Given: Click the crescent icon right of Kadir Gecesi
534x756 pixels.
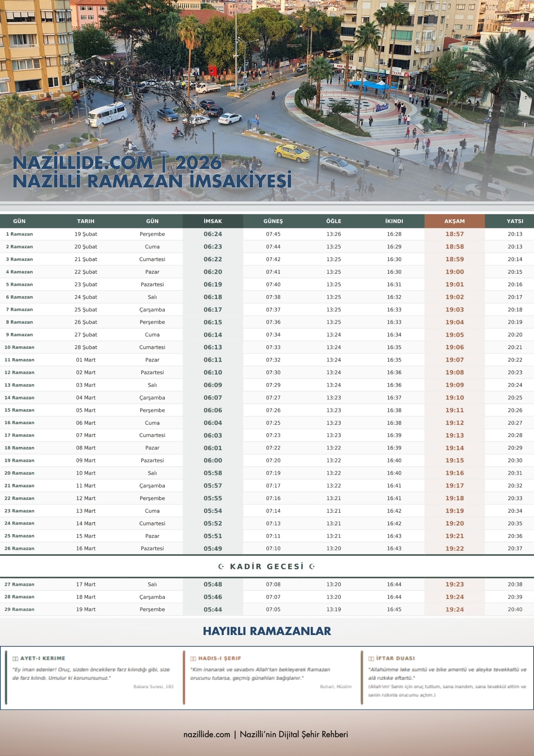Looking at the screenshot, I should pos(312,566).
